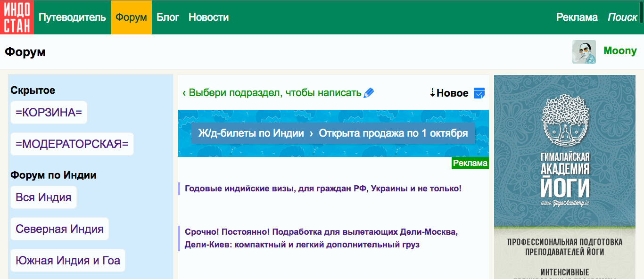This screenshot has height=279, width=644.
Task: Select the Вся Индия section
Action: (x=43, y=197)
